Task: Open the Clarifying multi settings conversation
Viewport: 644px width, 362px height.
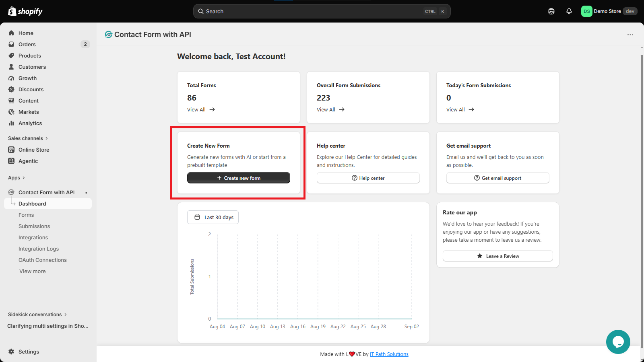Action: (x=48, y=326)
